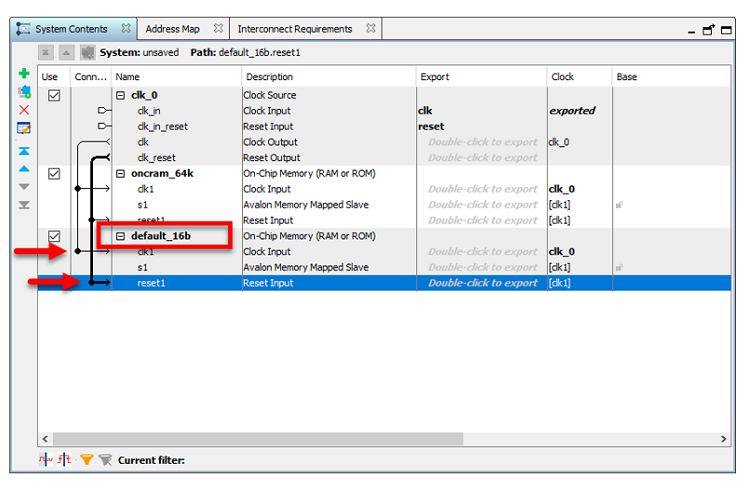Click the Name column header
750x491 pixels.
pyautogui.click(x=176, y=76)
